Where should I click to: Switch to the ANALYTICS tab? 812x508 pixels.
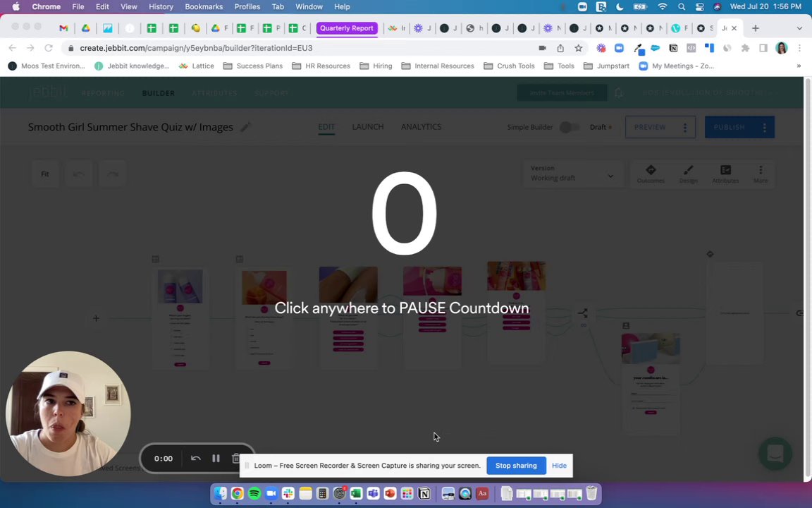(x=421, y=127)
